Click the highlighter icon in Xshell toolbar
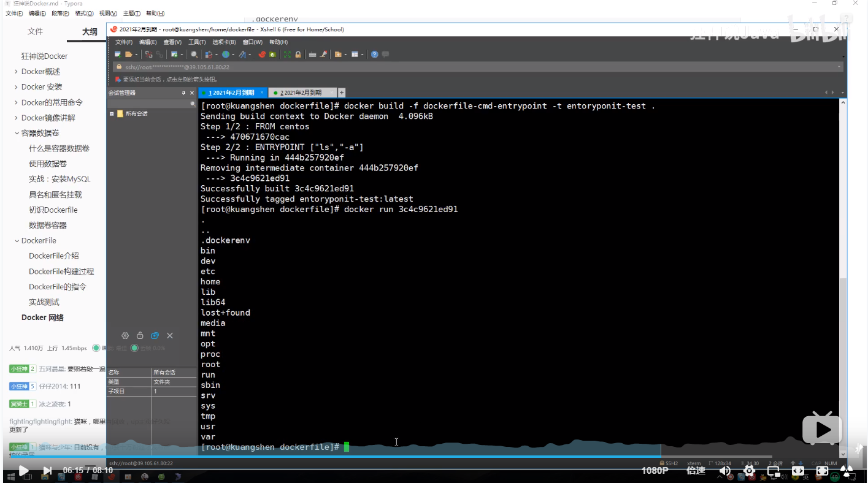The image size is (868, 483). [323, 55]
